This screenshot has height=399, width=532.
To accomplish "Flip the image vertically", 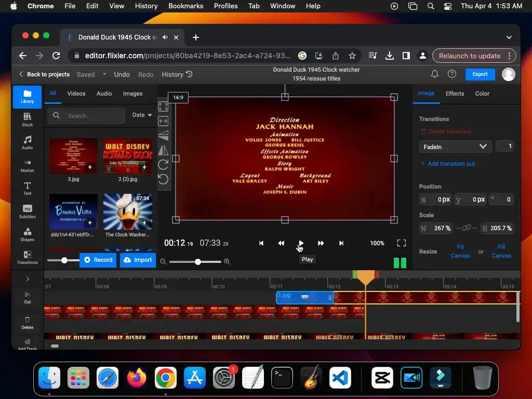I will pos(163,136).
